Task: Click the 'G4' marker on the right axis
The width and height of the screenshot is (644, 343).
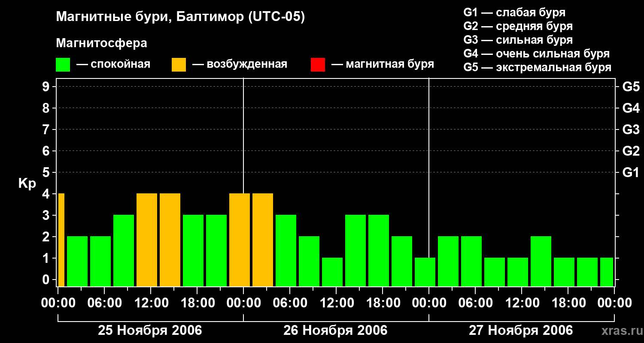Action: [x=631, y=108]
